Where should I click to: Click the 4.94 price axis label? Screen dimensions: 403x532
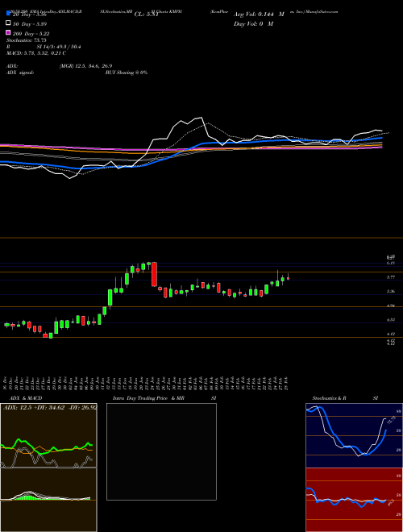pyautogui.click(x=390, y=305)
